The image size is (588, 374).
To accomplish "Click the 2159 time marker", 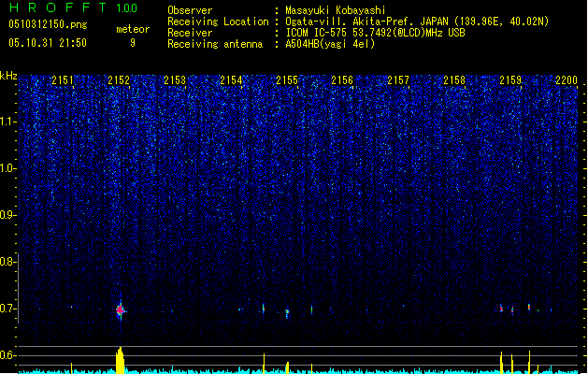I will (x=510, y=80).
